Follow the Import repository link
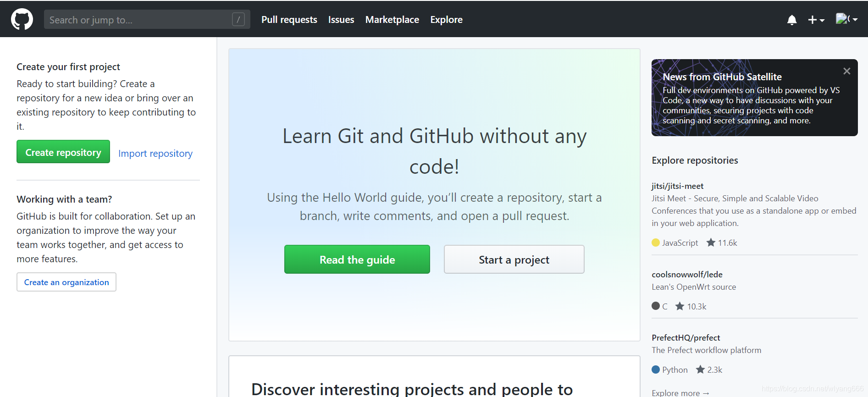This screenshot has height=397, width=868. coord(155,153)
